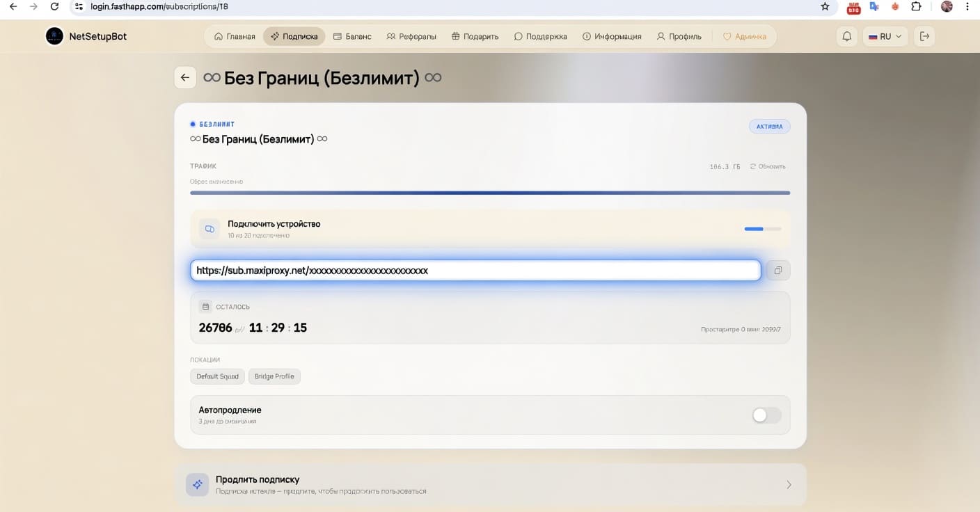The image size is (980, 512).
Task: Open the browser profile avatar
Action: pos(947,6)
